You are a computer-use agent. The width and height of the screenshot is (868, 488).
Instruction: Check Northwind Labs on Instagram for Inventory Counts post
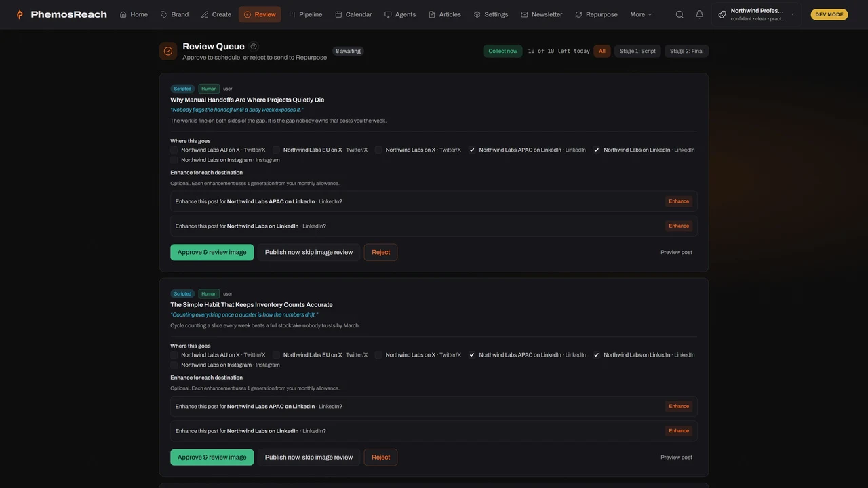click(174, 365)
